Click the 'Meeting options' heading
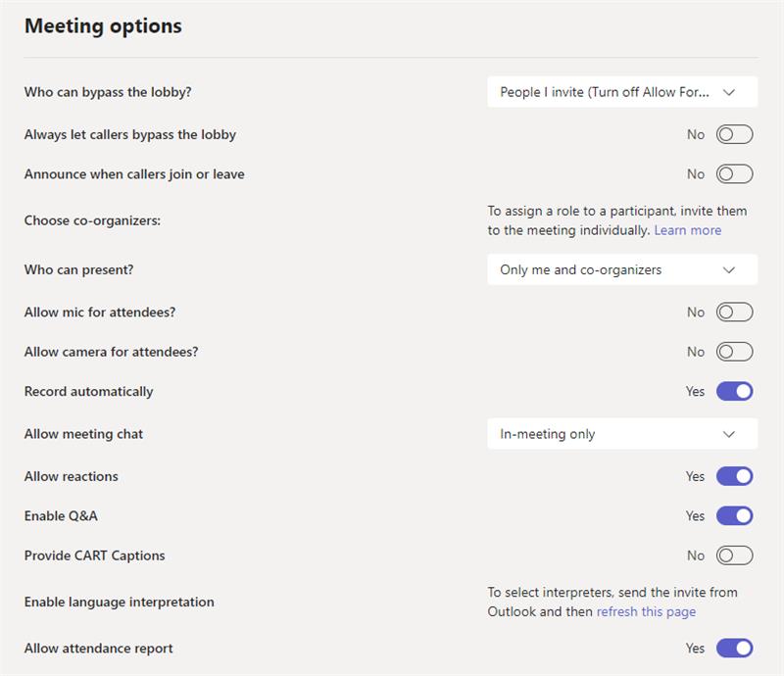This screenshot has width=784, height=676. (x=103, y=26)
